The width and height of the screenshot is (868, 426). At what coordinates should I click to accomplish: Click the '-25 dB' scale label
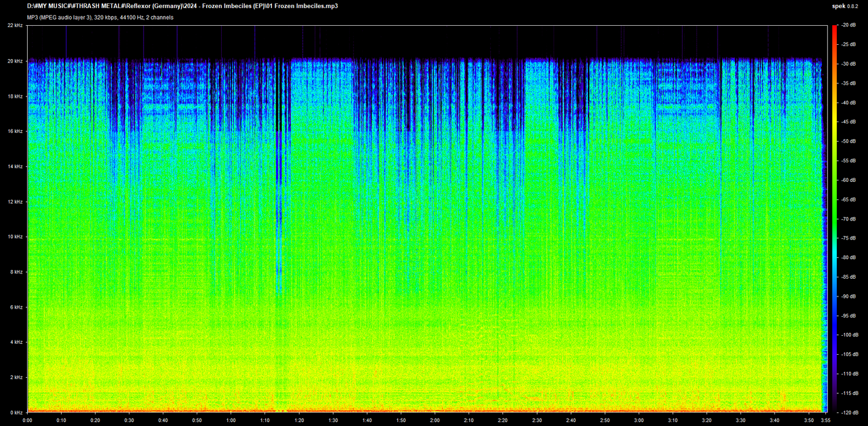[848, 44]
